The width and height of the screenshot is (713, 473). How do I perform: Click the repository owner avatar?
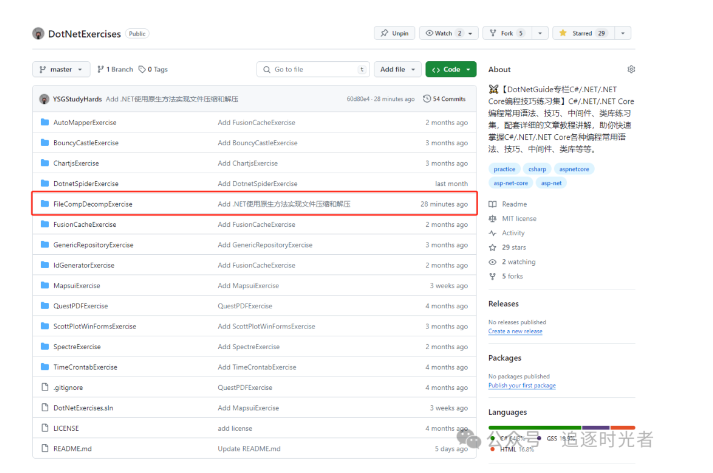tap(38, 34)
